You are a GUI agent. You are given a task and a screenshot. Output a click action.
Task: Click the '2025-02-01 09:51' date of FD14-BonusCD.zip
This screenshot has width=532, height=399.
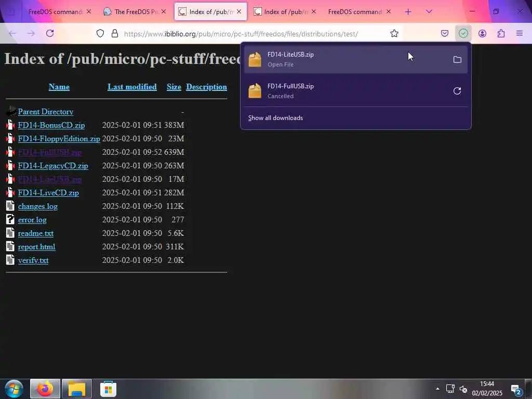pos(132,125)
